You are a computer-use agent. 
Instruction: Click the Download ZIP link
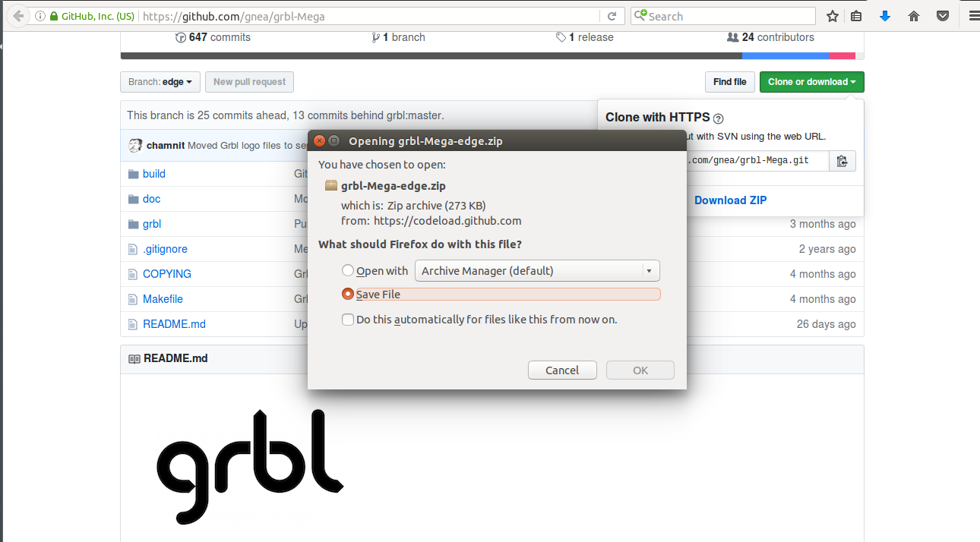pos(730,200)
